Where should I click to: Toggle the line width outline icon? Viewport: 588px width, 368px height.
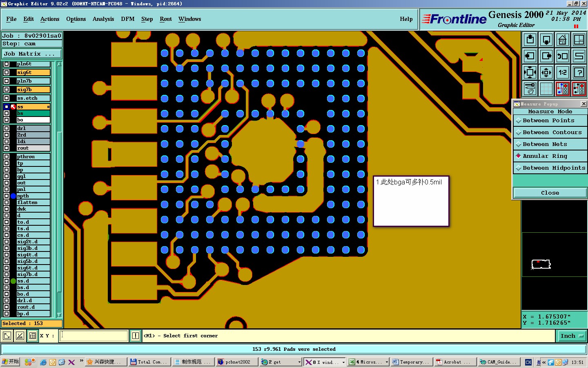[x=579, y=56]
